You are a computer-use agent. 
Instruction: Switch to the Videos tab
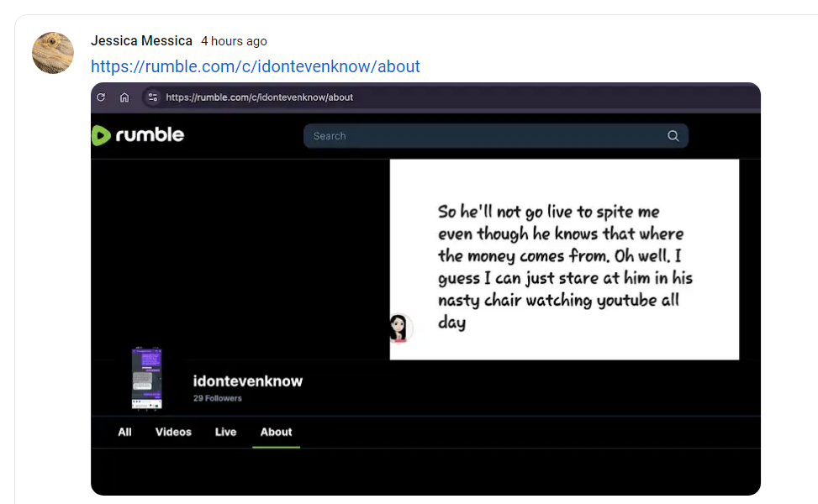(173, 432)
